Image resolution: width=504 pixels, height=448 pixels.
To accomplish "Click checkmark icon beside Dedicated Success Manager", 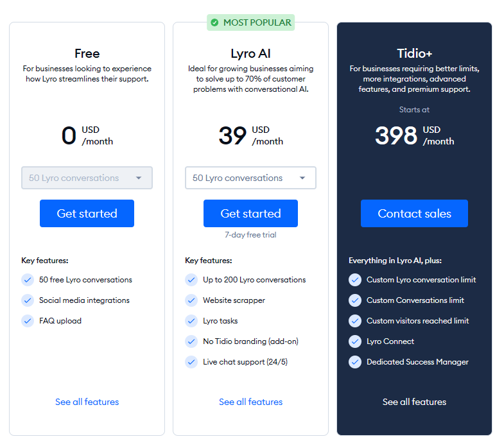I will 355,362.
